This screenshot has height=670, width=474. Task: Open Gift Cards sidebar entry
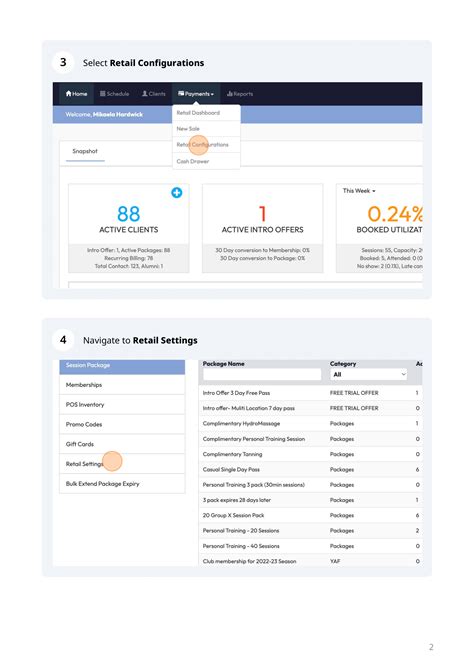122,444
